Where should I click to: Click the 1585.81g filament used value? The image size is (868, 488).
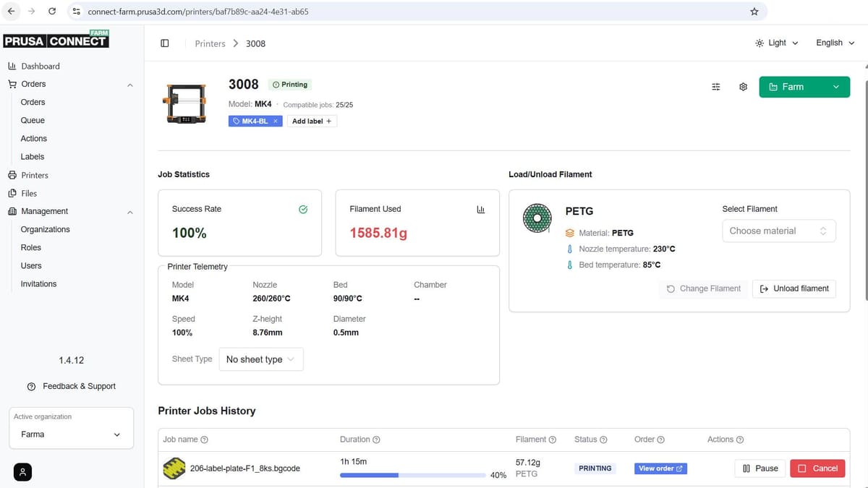(x=378, y=234)
